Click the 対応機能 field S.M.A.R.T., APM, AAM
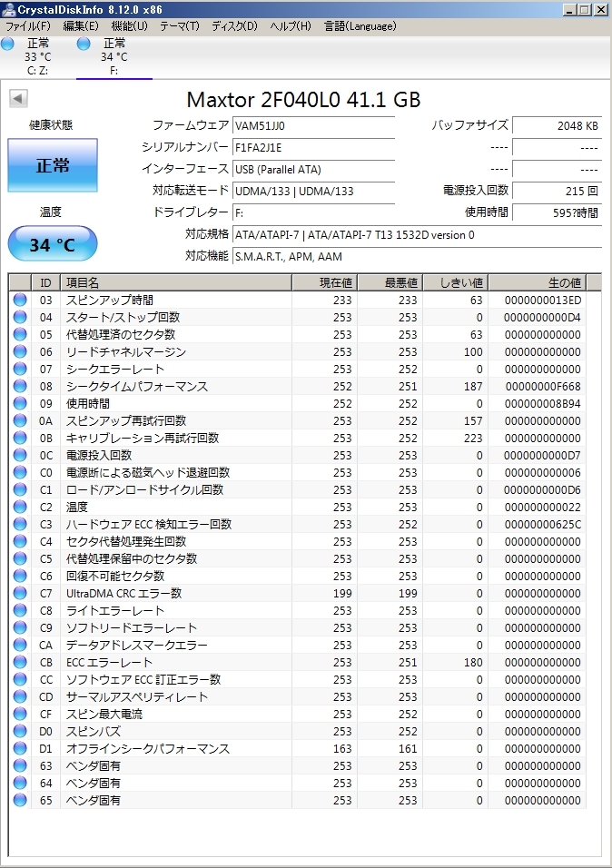Viewport: 612px width, 868px height. point(417,256)
